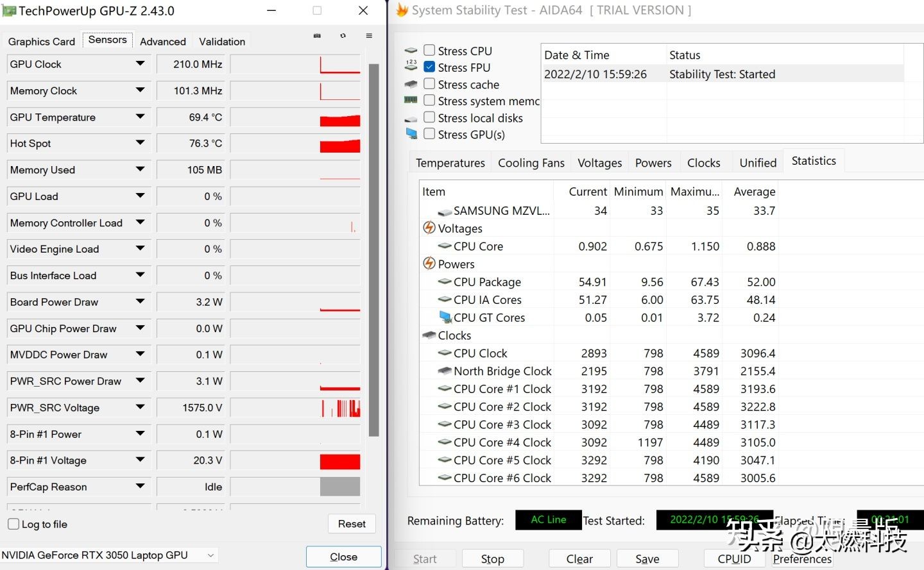Click the 8-Pin #1 Voltage history graph

click(x=295, y=460)
